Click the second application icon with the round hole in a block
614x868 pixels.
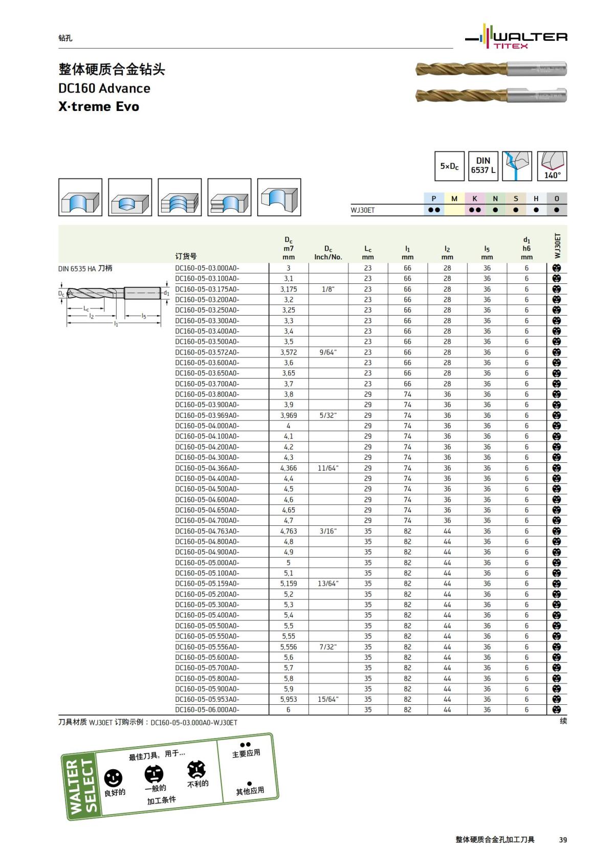click(130, 197)
